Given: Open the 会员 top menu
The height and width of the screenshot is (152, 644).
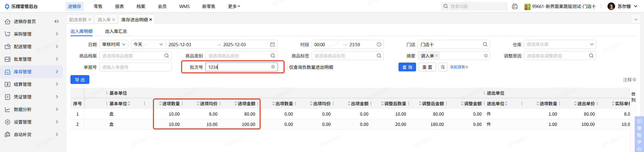Looking at the screenshot, I should [162, 7].
